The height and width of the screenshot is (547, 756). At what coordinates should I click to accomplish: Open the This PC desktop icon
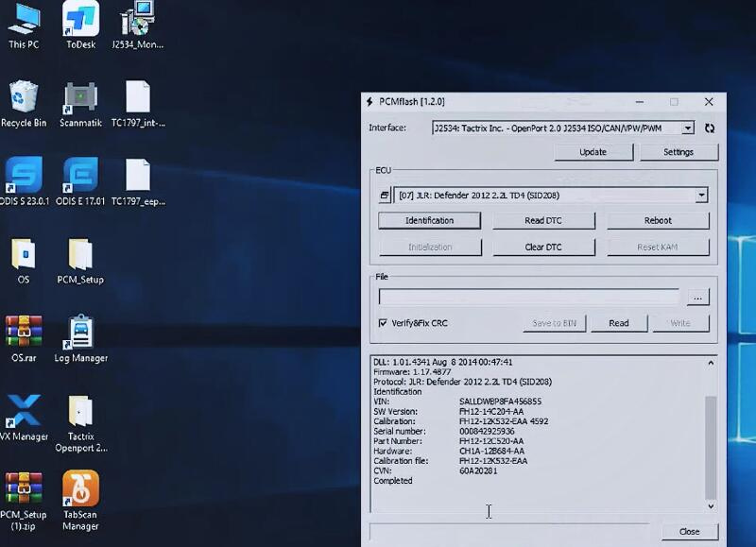pos(23,25)
